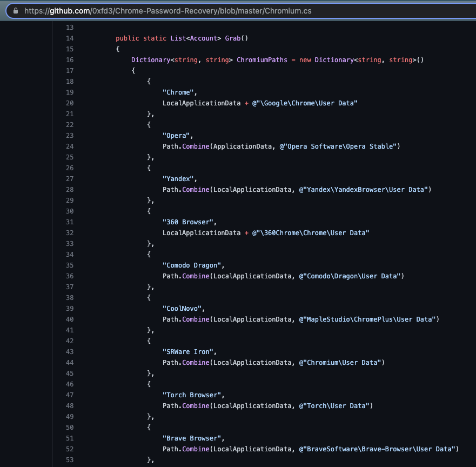
Task: Click the "360 Browser" string literal
Action: click(x=188, y=222)
